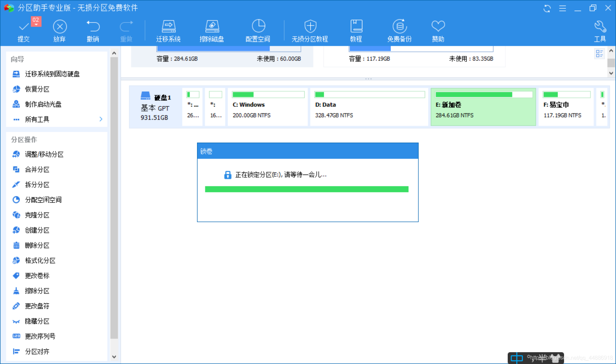
Task: Choose 合并分区 operation
Action: [31, 170]
